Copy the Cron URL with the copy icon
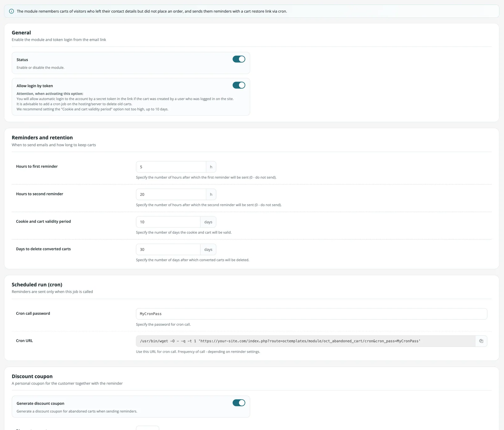Screen dimensions: 504x430 (x=481, y=341)
